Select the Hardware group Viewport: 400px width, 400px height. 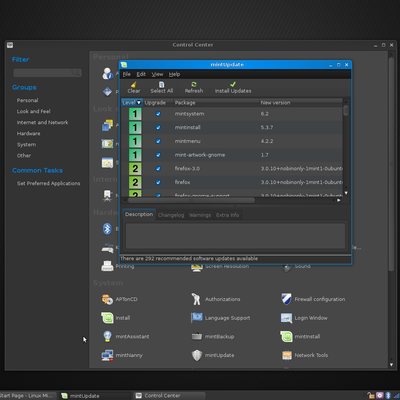29,133
